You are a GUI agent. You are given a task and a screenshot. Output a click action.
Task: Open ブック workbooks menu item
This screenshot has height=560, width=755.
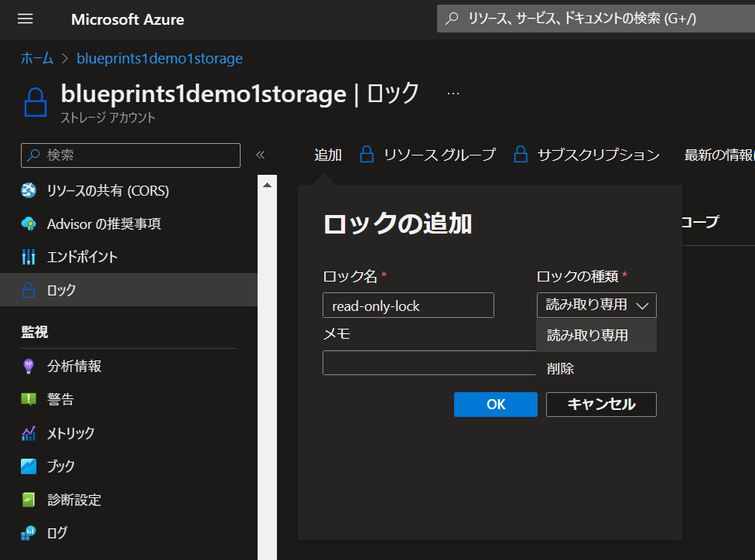[61, 466]
